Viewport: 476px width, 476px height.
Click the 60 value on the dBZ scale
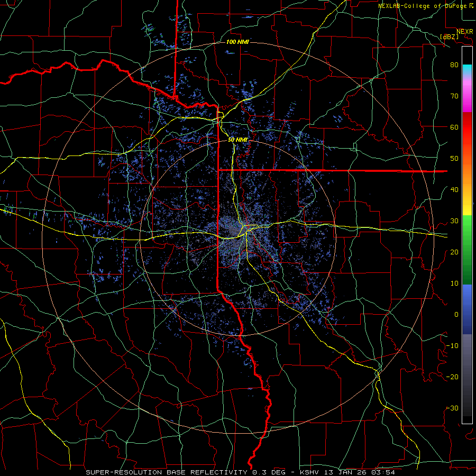tap(454, 127)
